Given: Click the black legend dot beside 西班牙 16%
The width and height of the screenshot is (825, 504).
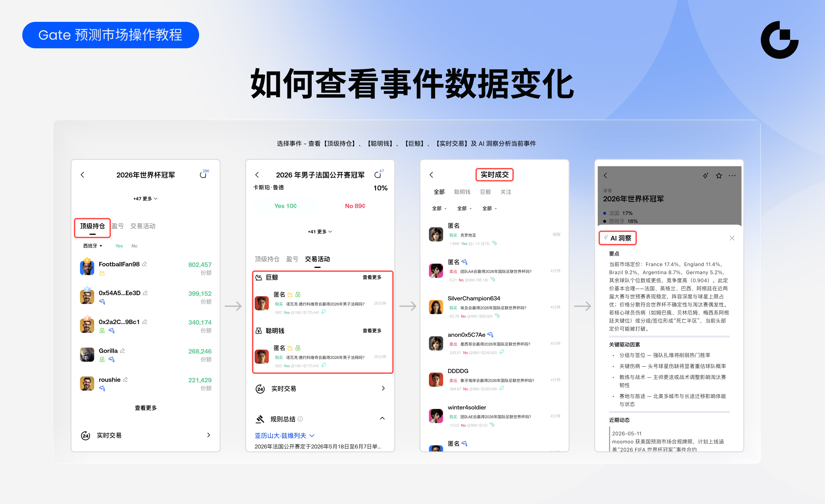Looking at the screenshot, I should (605, 221).
